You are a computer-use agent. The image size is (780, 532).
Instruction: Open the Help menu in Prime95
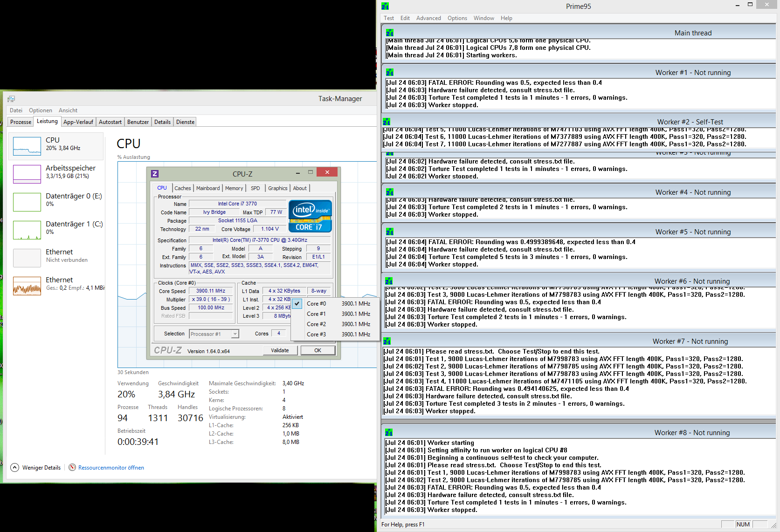[506, 18]
